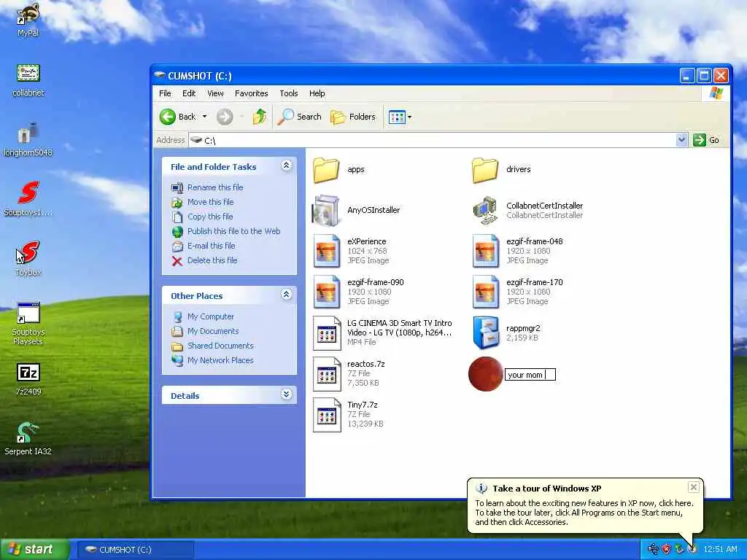Viewport: 747px width, 560px height.
Task: Click the red shield security tray icon
Action: click(x=666, y=550)
